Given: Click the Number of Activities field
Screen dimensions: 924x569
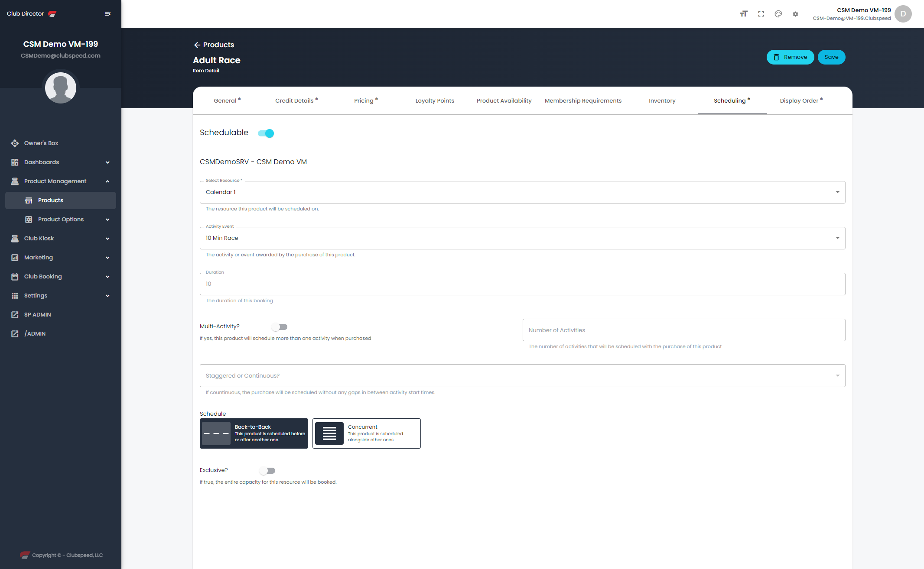Looking at the screenshot, I should [684, 330].
